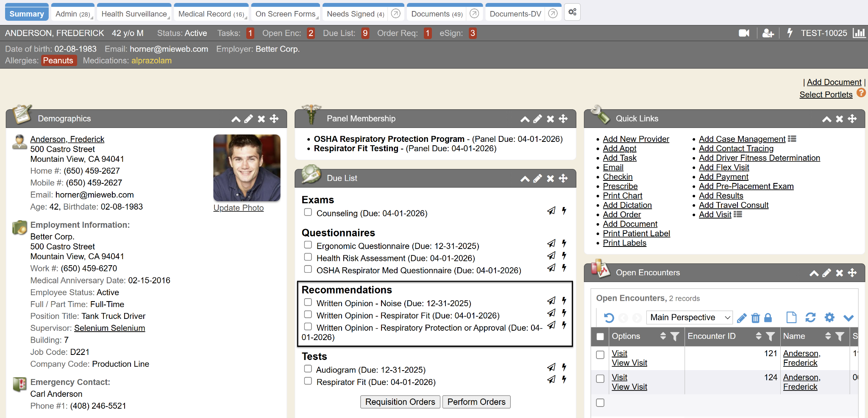
Task: Click the patient photo thumbnail
Action: coord(247,168)
